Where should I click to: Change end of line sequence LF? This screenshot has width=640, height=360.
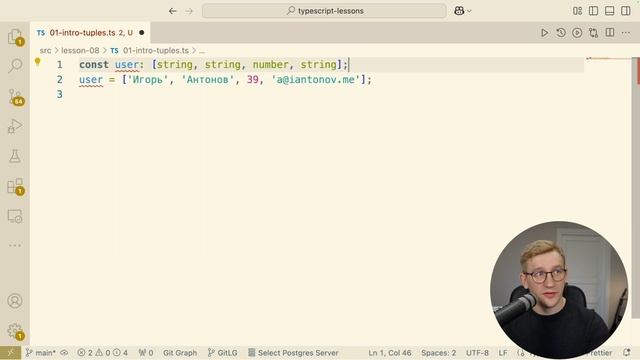[x=503, y=353]
